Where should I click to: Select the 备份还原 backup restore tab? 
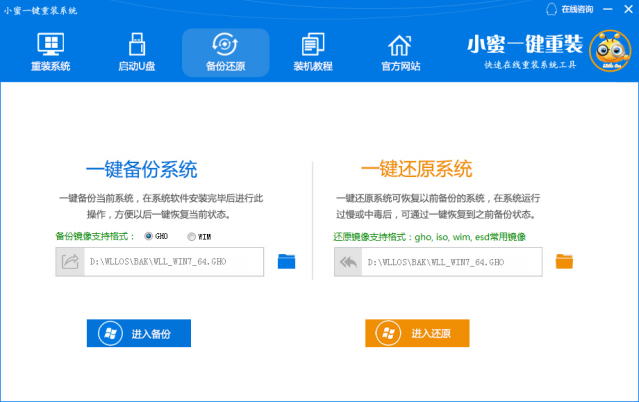[x=225, y=53]
